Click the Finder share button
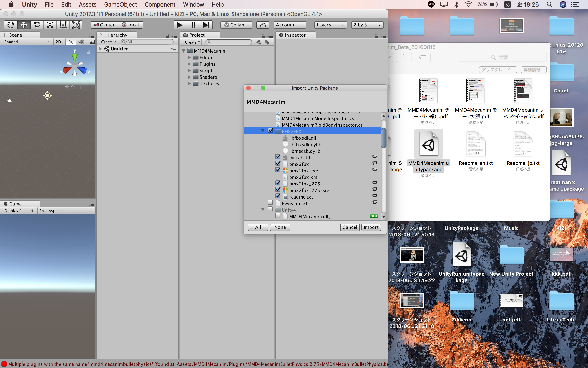 point(404,57)
